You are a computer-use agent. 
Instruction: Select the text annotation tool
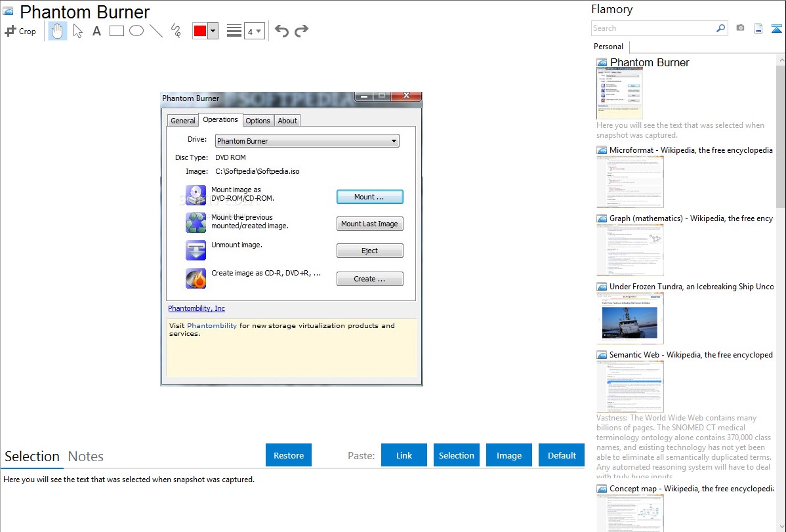96,31
